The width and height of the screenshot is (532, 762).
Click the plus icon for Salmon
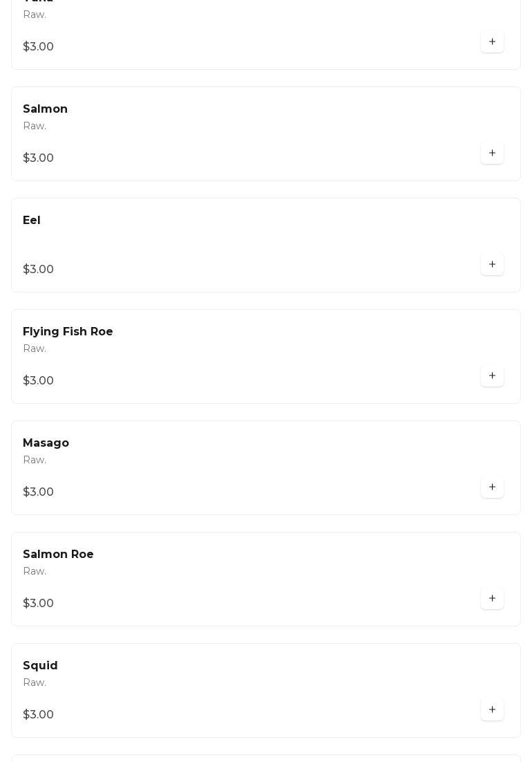coord(492,153)
